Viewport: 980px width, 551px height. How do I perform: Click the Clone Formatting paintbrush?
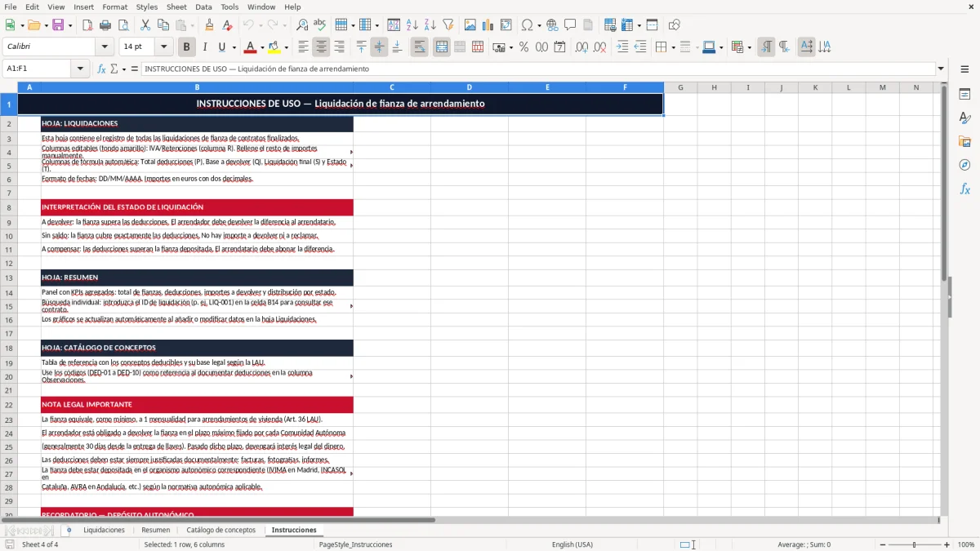point(209,25)
